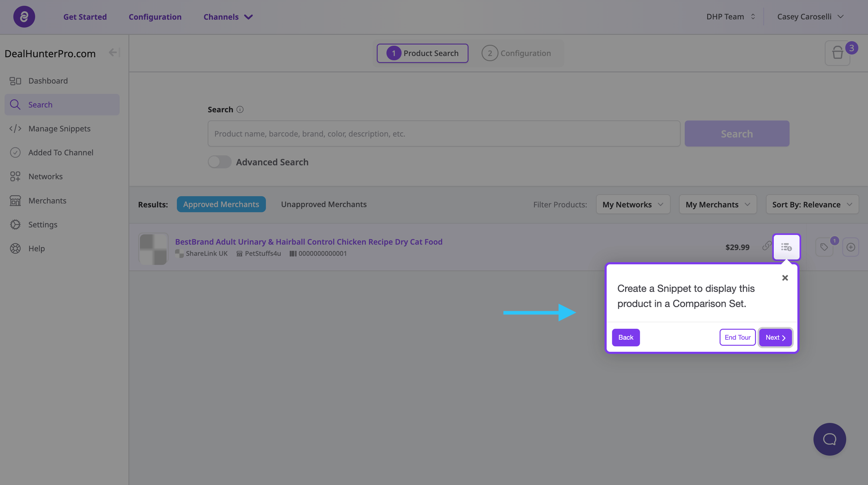Viewport: 868px width, 485px height.
Task: Close the tour tooltip popup
Action: click(x=785, y=278)
